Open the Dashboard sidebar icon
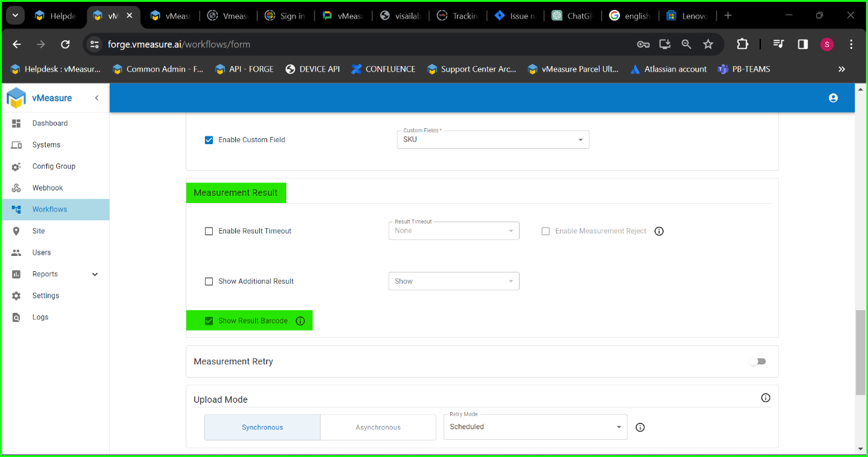This screenshot has width=868, height=457. point(17,124)
